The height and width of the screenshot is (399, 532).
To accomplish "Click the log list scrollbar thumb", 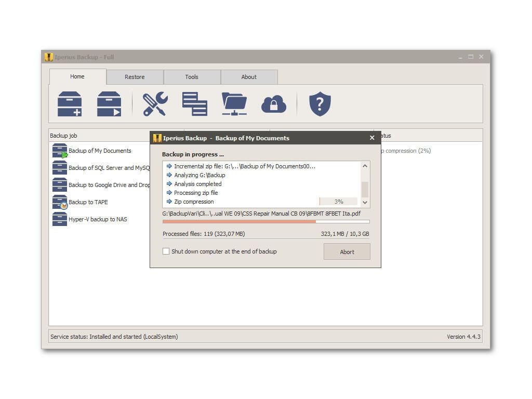I will (x=365, y=189).
